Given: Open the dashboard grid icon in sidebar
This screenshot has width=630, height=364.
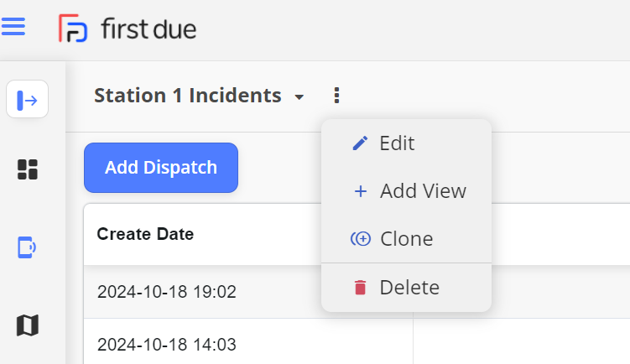Looking at the screenshot, I should coord(28,169).
